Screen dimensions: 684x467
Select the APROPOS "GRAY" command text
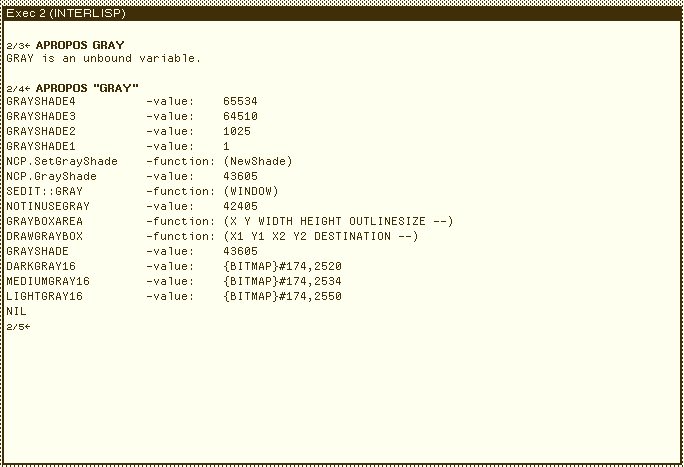(x=87, y=88)
